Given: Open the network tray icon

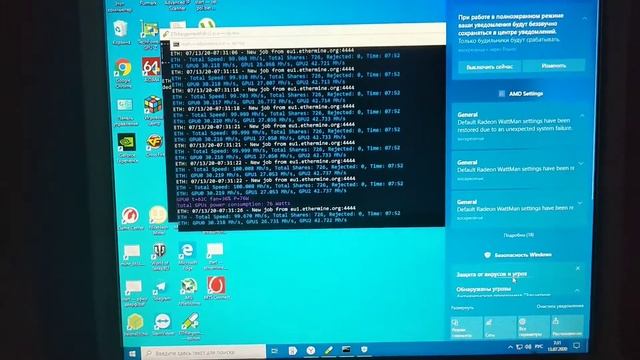Looking at the screenshot, I should click(x=519, y=347).
